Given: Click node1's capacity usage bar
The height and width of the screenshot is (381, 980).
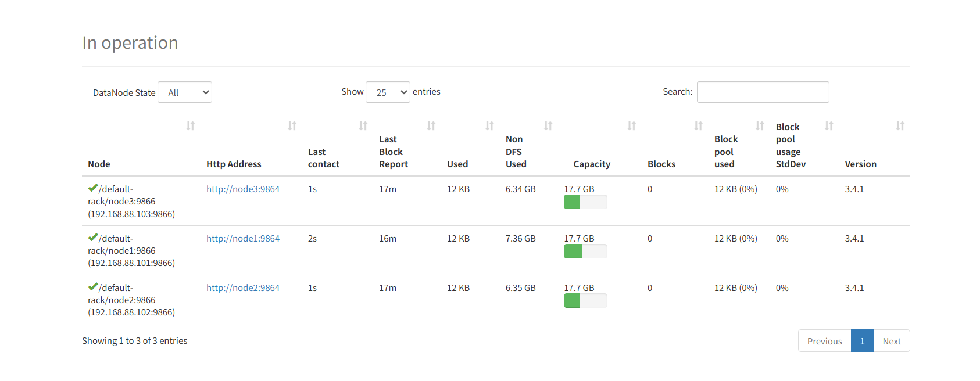Looking at the screenshot, I should tap(585, 251).
